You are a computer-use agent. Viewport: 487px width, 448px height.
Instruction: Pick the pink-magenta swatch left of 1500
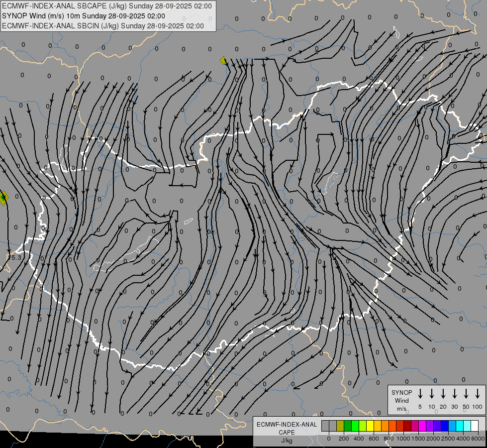click(415, 426)
